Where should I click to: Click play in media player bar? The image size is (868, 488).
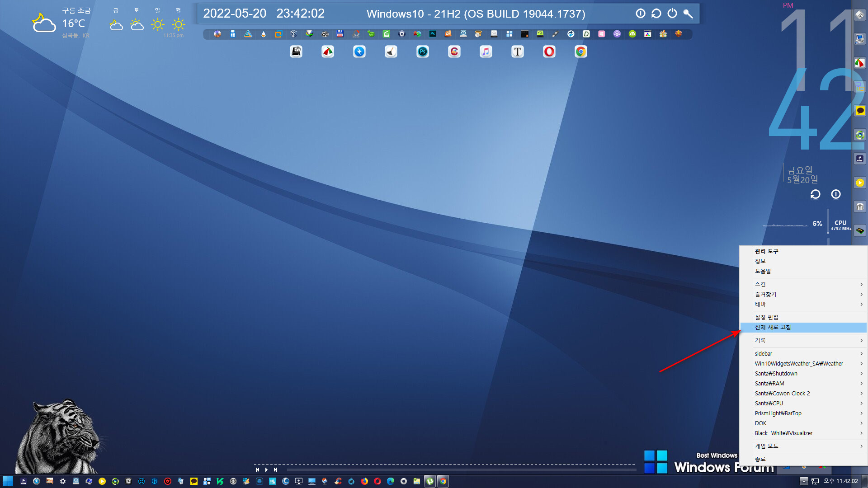(266, 470)
